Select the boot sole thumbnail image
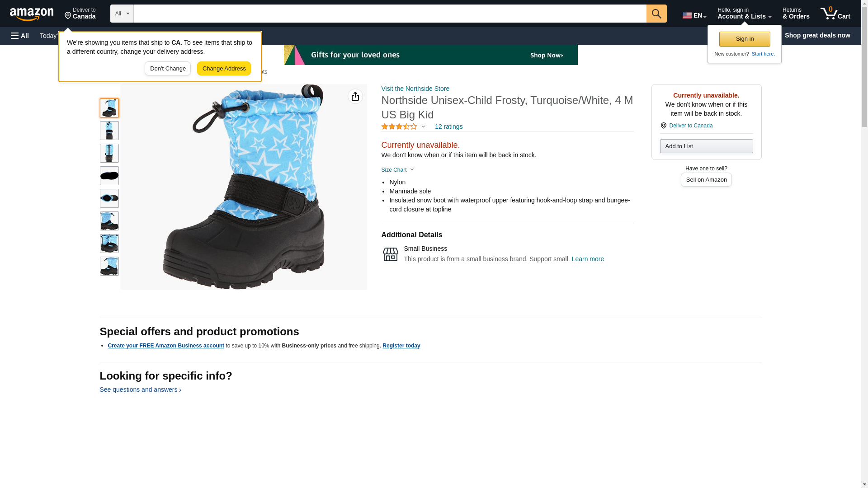868x488 pixels. click(x=109, y=176)
